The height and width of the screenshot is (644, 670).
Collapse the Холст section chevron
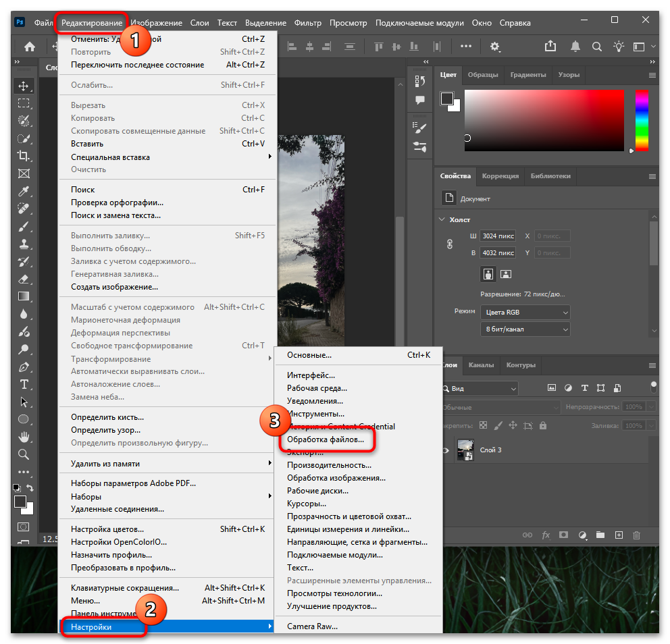[443, 220]
